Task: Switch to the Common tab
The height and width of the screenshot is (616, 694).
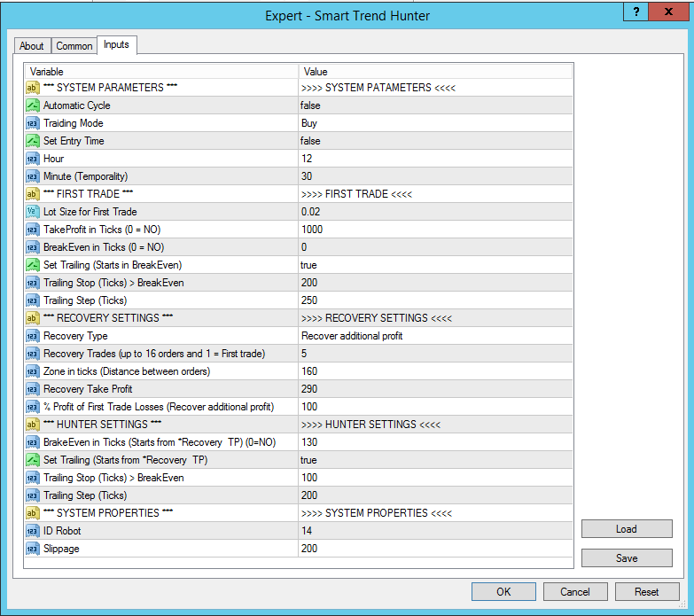Action: (74, 46)
